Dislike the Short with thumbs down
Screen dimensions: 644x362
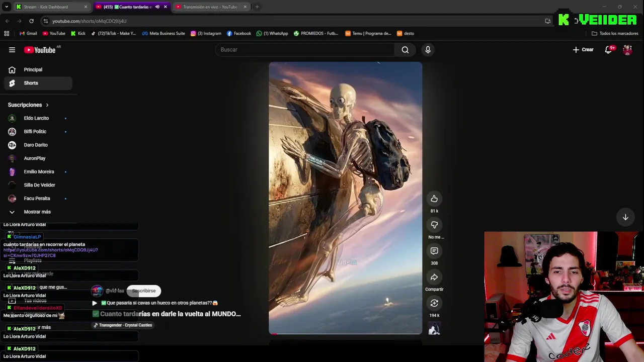[434, 225]
